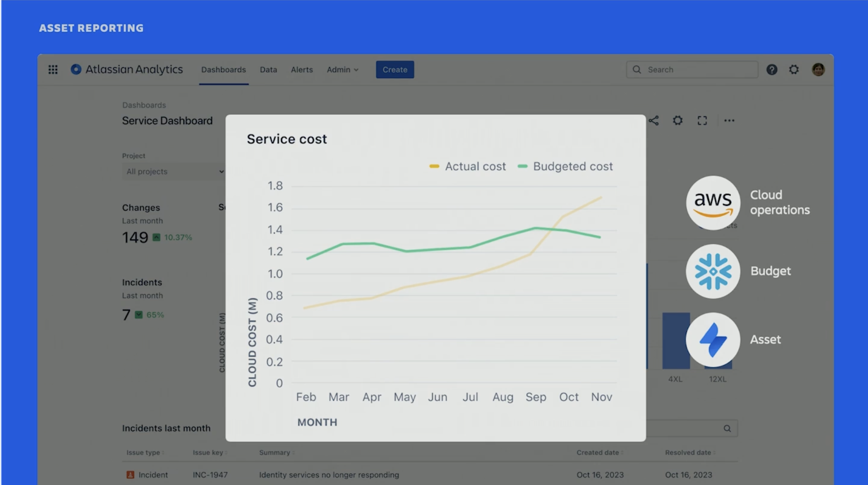Click the Create button
Viewport: 868px width, 485px height.
(x=395, y=70)
